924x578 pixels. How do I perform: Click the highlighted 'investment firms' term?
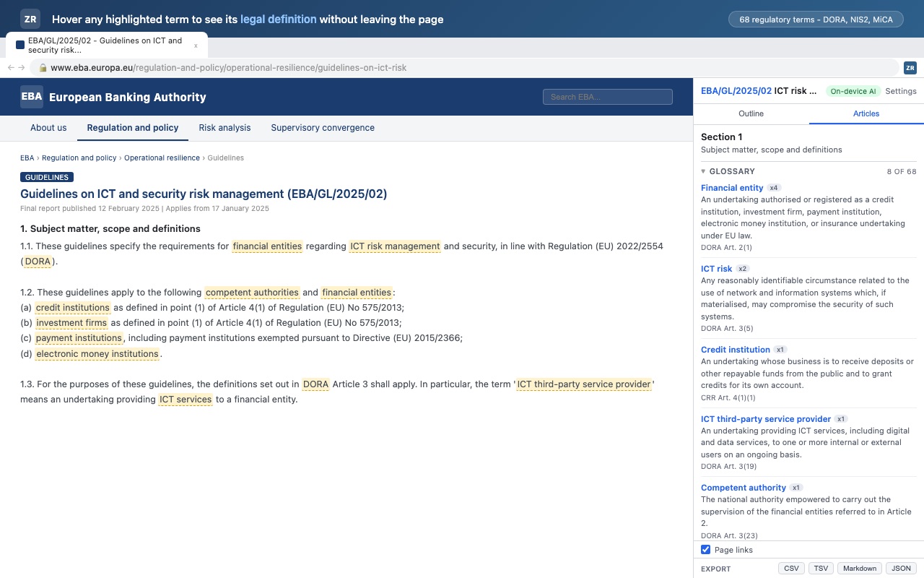tap(71, 323)
